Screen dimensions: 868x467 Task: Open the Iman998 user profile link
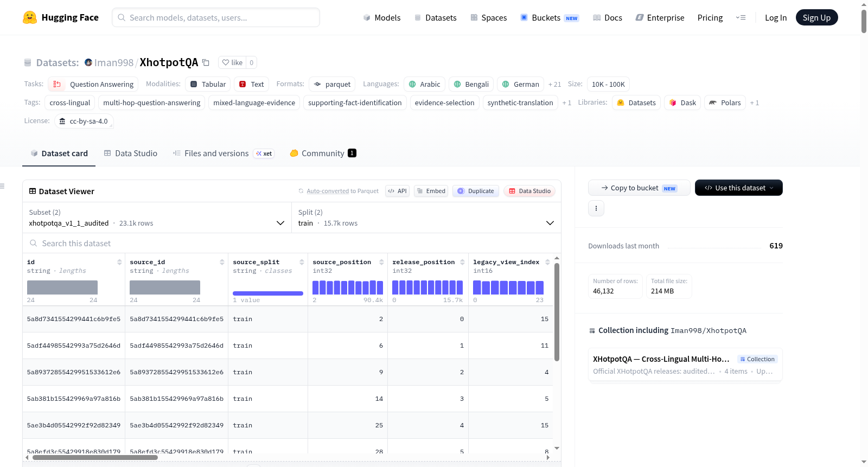(x=114, y=62)
